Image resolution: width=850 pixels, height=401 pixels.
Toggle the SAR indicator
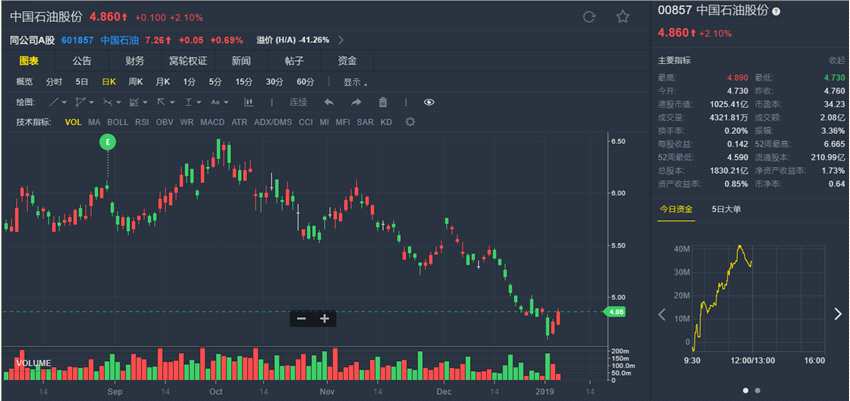(365, 122)
